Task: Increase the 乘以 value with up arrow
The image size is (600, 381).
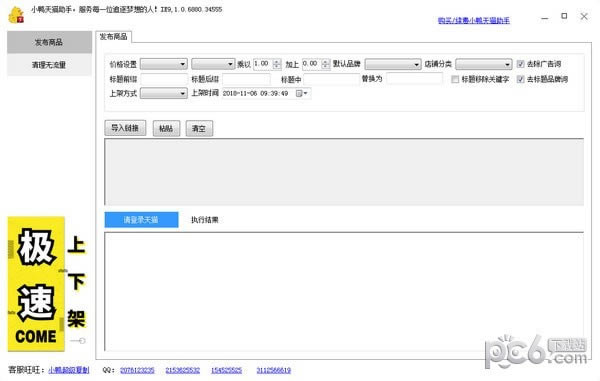Action: coord(277,62)
